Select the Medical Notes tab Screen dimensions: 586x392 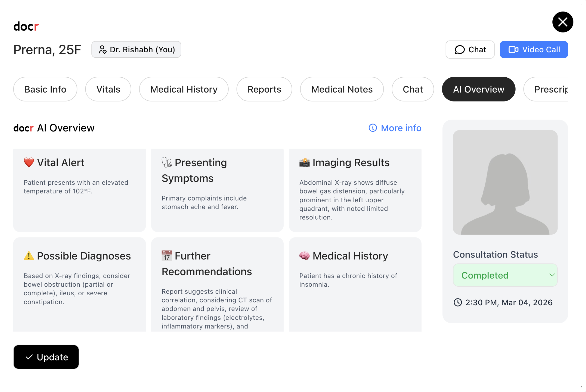(x=342, y=89)
